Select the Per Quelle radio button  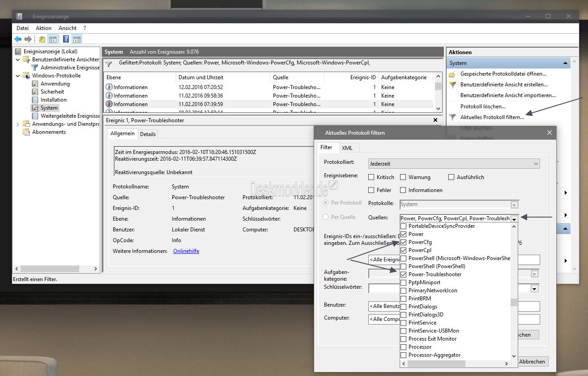point(326,217)
